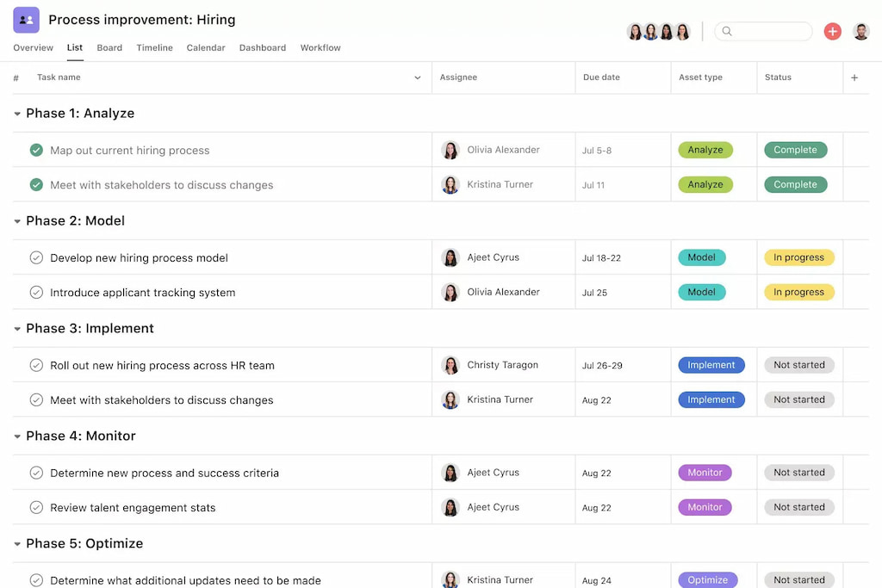The height and width of the screenshot is (588, 882).
Task: Open the Timeline view
Action: pyautogui.click(x=154, y=47)
